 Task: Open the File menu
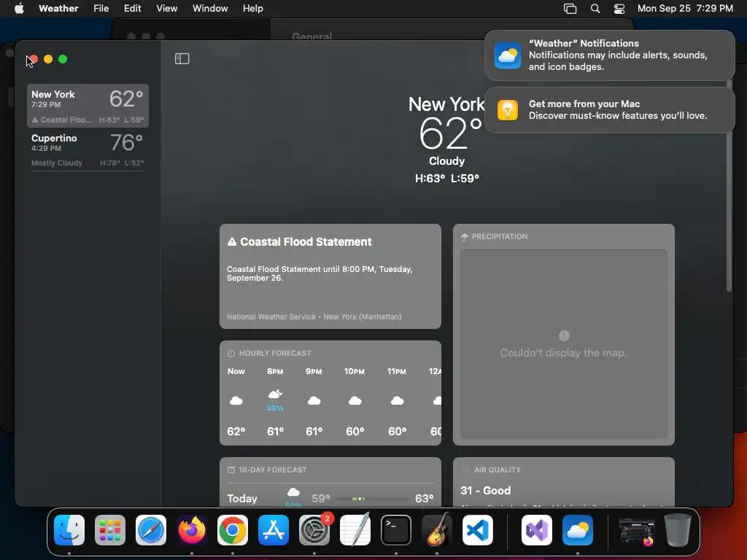101,9
